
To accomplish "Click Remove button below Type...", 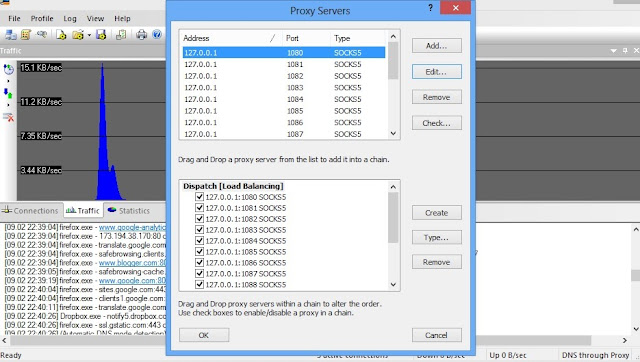I will point(436,262).
